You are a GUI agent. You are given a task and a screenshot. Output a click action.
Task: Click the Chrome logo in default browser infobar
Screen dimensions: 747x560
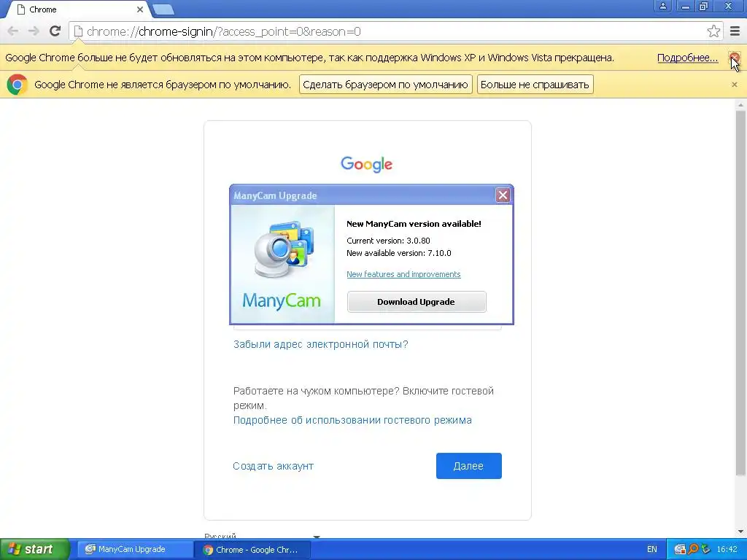pos(18,85)
